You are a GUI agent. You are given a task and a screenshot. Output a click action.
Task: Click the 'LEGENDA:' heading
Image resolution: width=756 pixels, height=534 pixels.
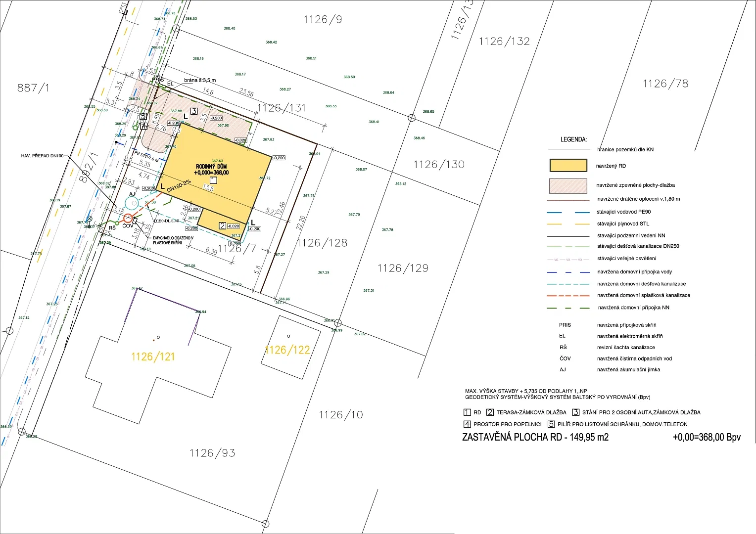tap(573, 139)
